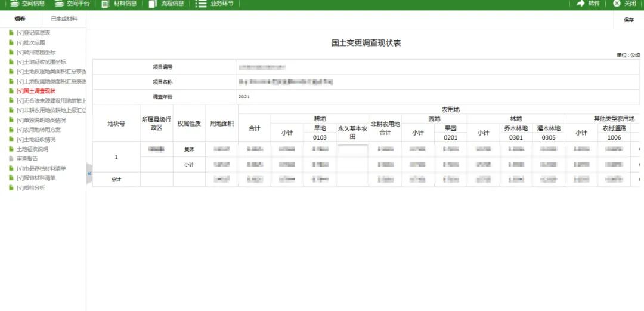The width and height of the screenshot is (644, 311).
Task: Click file icon beside 登记信息表
Action: [11, 32]
